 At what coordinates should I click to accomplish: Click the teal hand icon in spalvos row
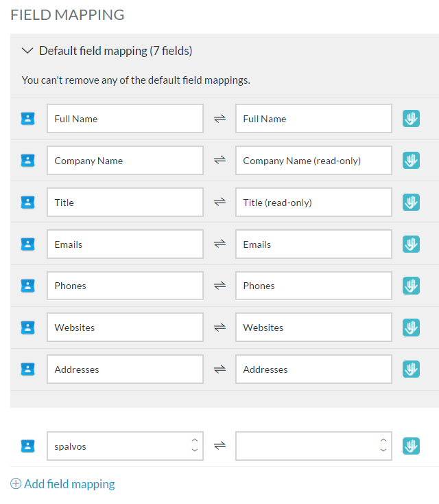click(411, 446)
